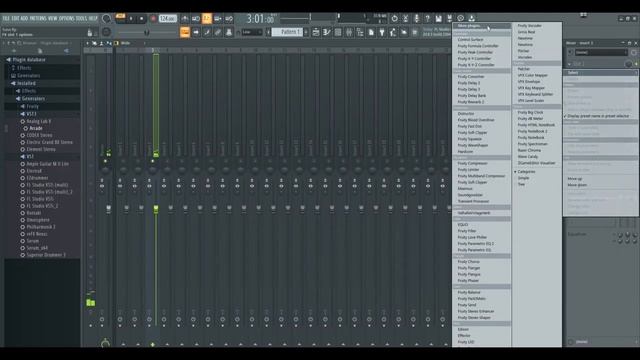The width and height of the screenshot is (640, 360).
Task: Select the Simple view radio option
Action: point(523,178)
